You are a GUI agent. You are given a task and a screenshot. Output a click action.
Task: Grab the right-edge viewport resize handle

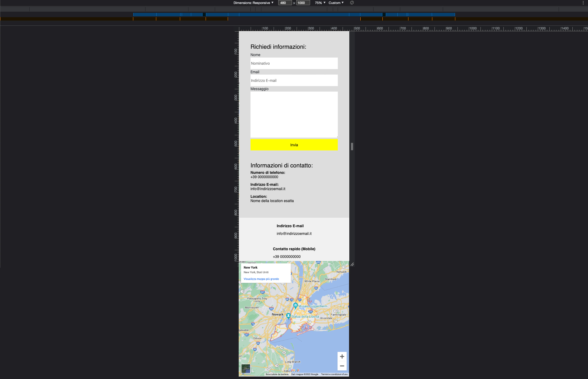tap(352, 147)
